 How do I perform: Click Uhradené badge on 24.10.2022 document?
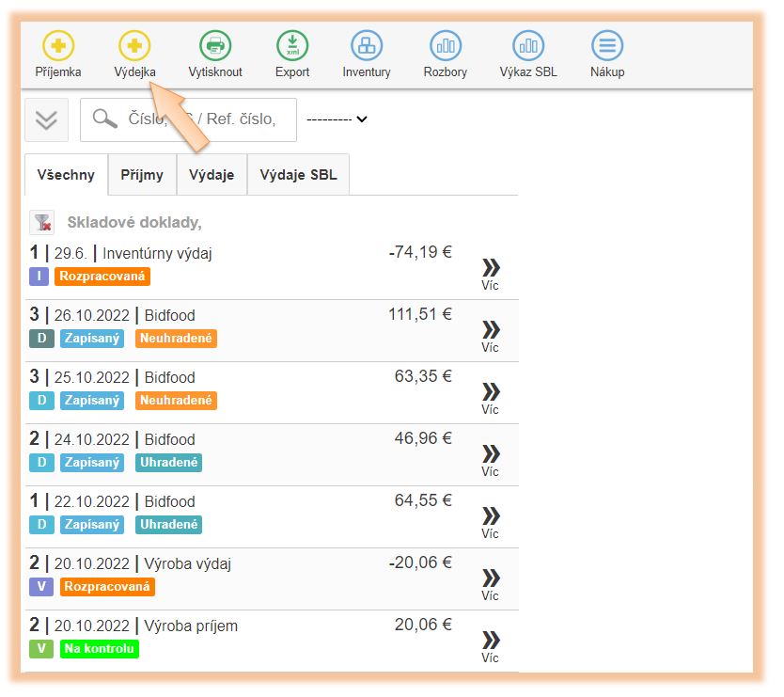(168, 463)
